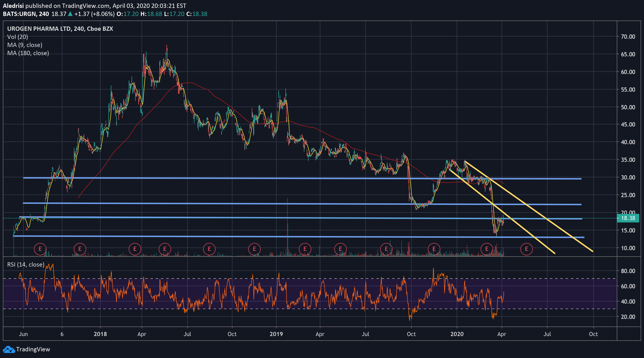This screenshot has height=358, width=644.
Task: Click the 2020 label on time axis
Action: [x=457, y=334]
